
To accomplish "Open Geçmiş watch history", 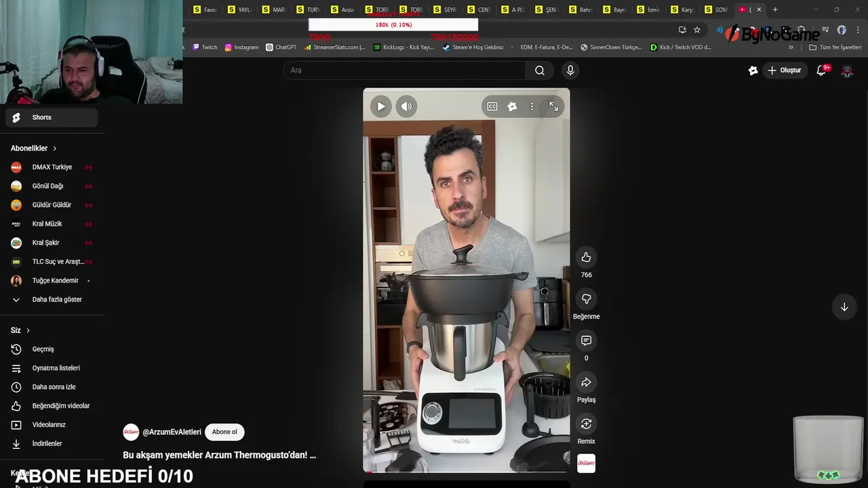I will coord(52,349).
